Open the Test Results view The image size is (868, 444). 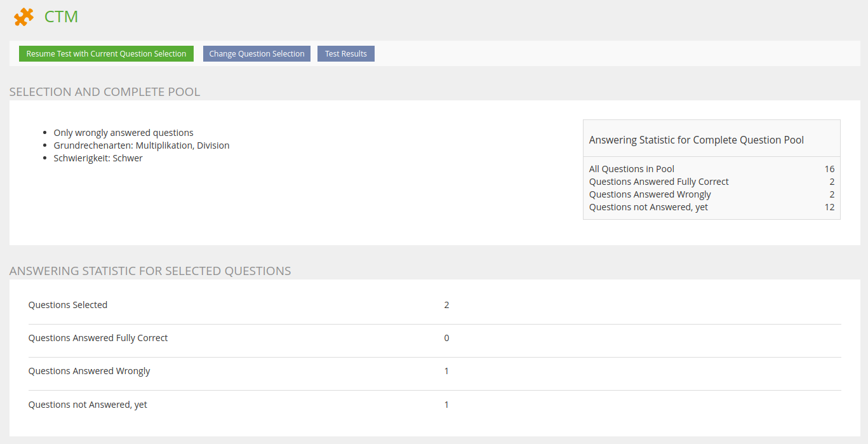pyautogui.click(x=345, y=54)
